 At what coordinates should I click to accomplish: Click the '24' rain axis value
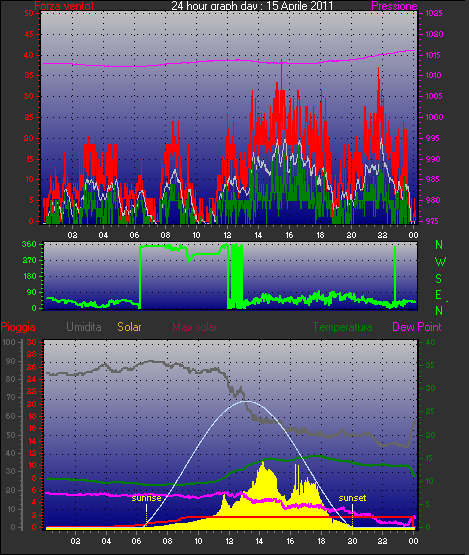(32, 379)
